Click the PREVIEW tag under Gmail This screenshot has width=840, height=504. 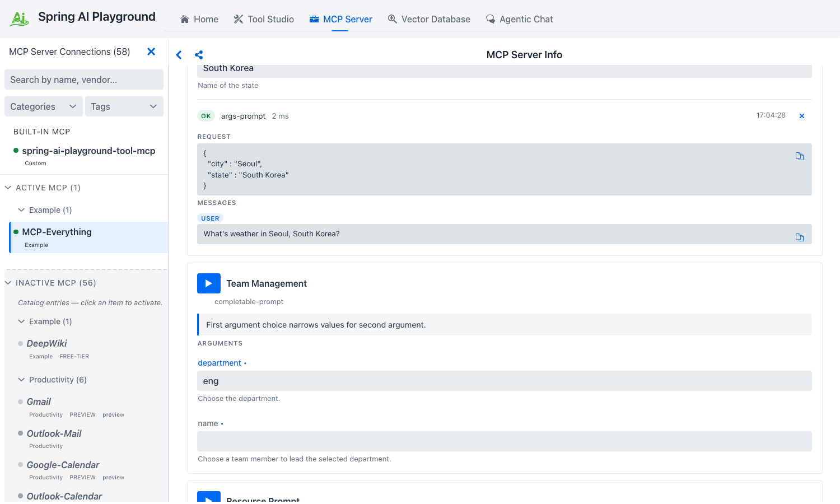pos(83,415)
